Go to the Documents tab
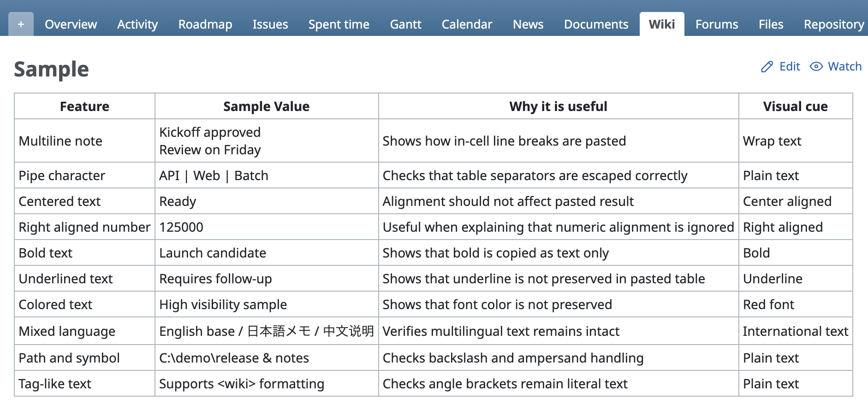Screen dimensions: 868x410 coord(596,24)
